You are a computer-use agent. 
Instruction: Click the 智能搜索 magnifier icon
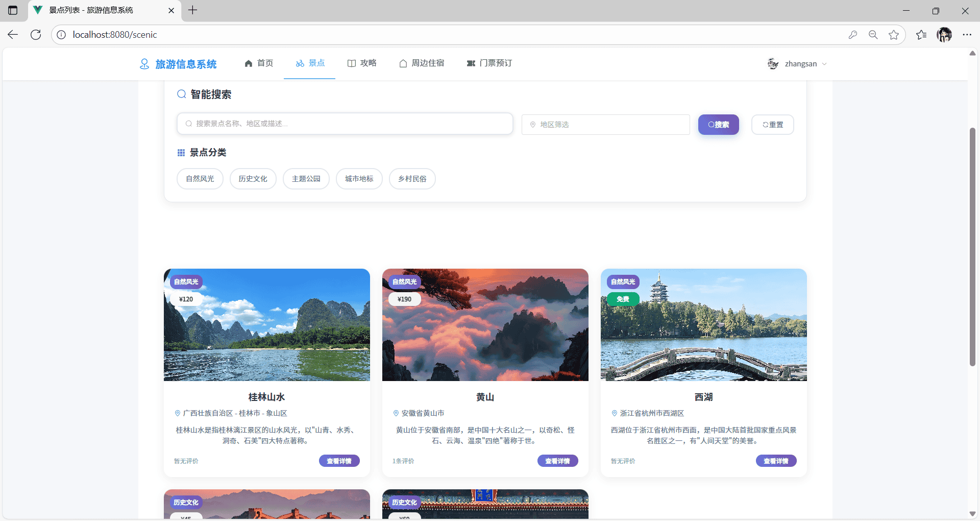tap(181, 94)
